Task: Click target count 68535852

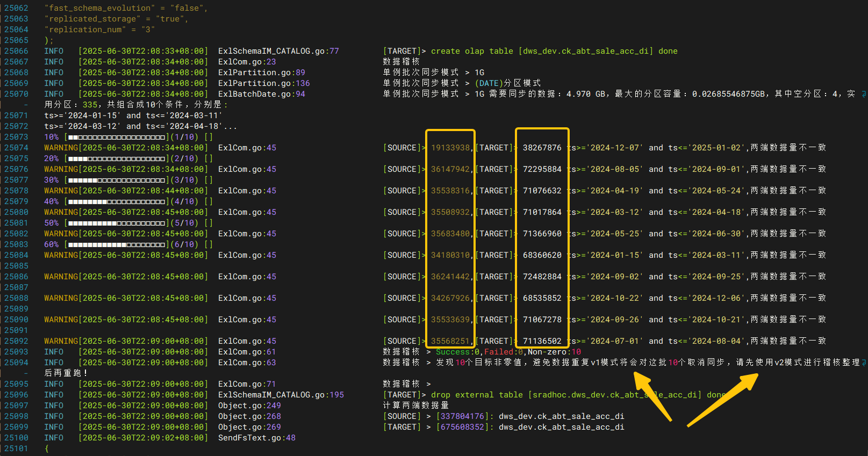Action: click(x=542, y=298)
